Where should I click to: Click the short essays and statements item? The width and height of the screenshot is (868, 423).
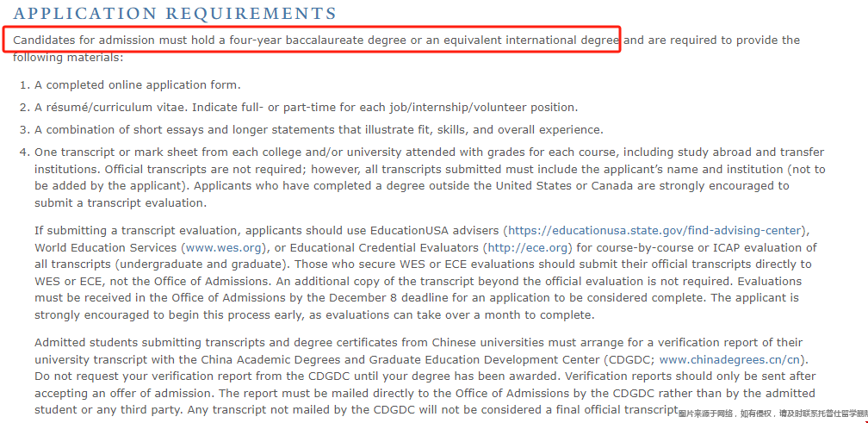319,130
